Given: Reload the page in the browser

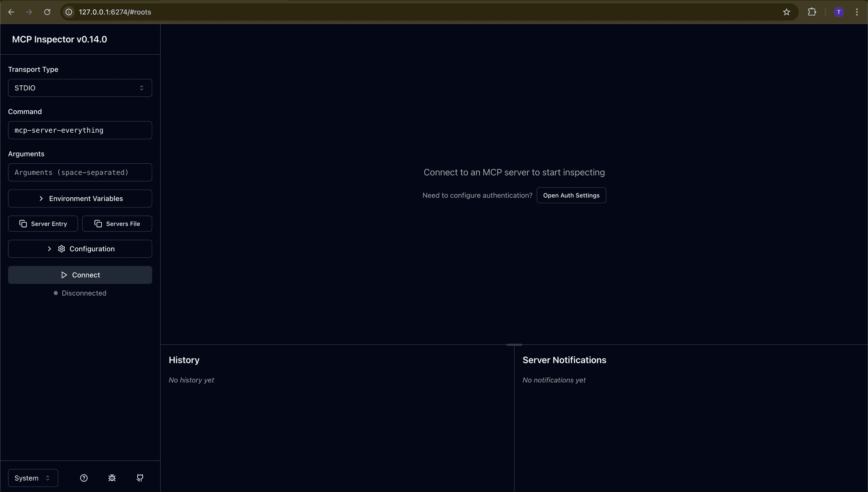Looking at the screenshot, I should pos(47,12).
